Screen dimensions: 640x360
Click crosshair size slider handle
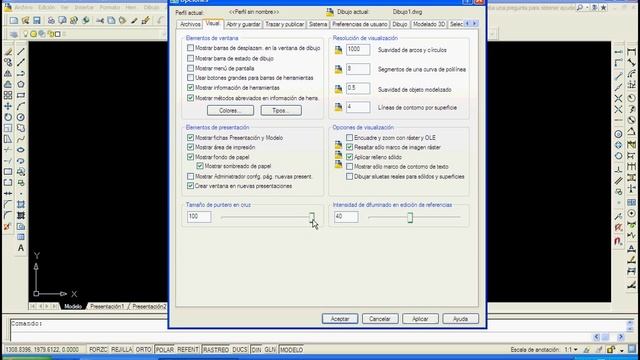(312, 217)
